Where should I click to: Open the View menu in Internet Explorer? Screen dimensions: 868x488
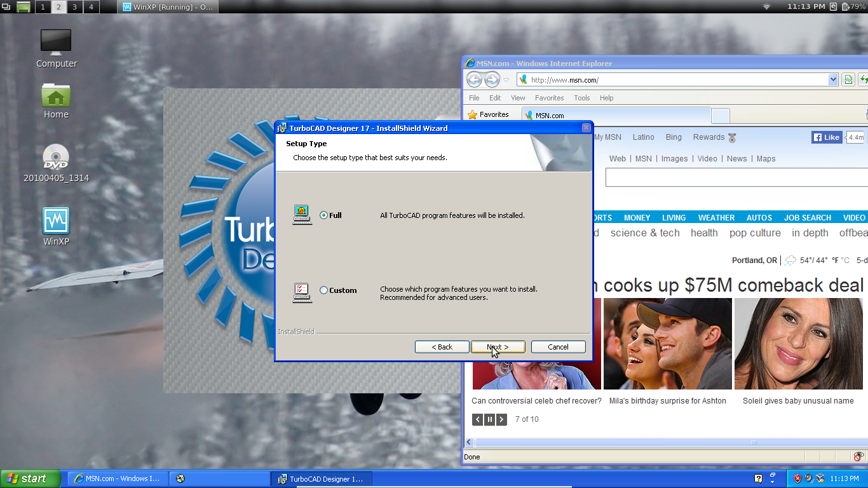click(x=518, y=98)
